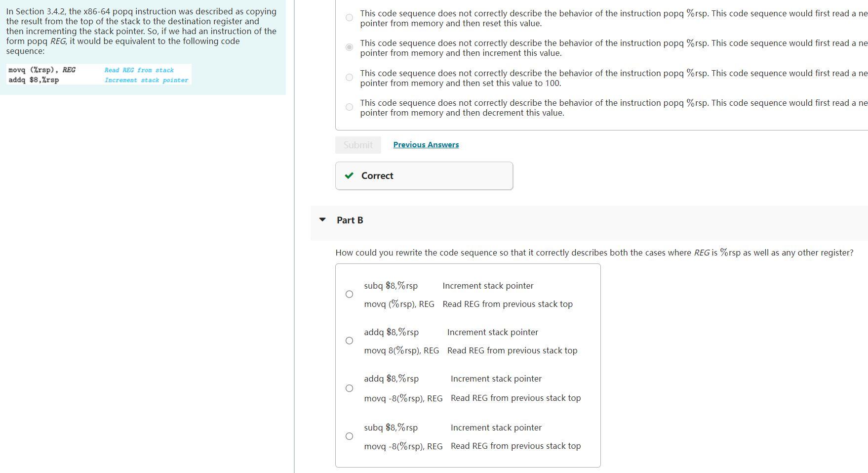Click inside the Part B answer options panel

click(x=468, y=366)
